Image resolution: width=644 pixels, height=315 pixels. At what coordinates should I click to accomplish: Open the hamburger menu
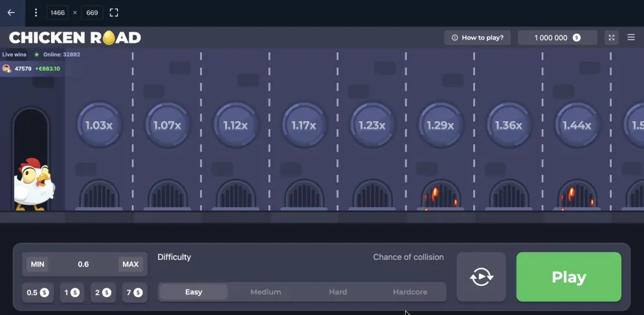[x=631, y=38]
